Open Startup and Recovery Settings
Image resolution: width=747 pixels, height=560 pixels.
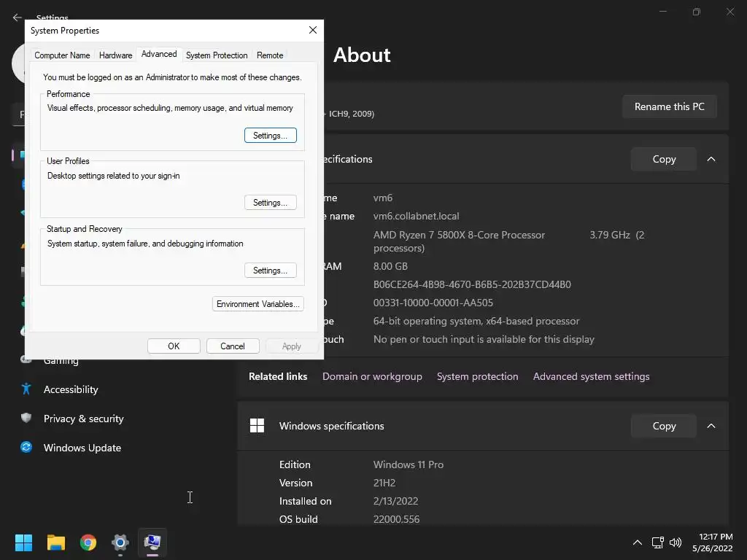click(x=271, y=270)
